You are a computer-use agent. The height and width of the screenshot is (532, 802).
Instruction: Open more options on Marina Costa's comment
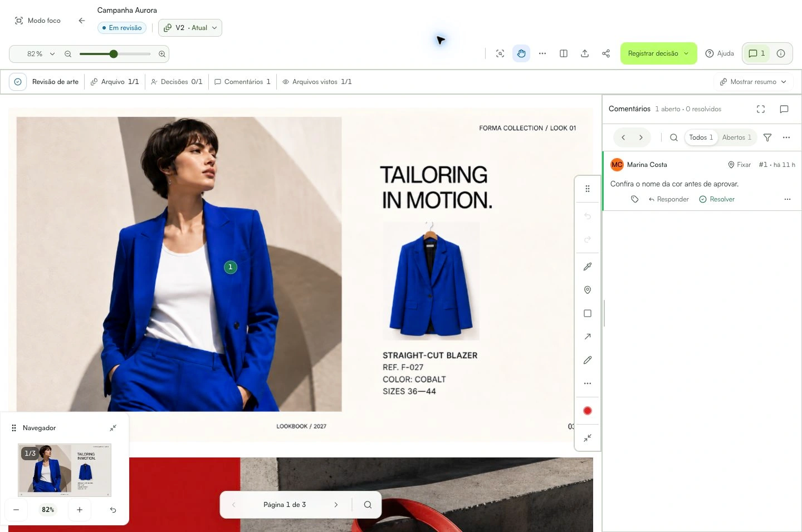click(788, 199)
